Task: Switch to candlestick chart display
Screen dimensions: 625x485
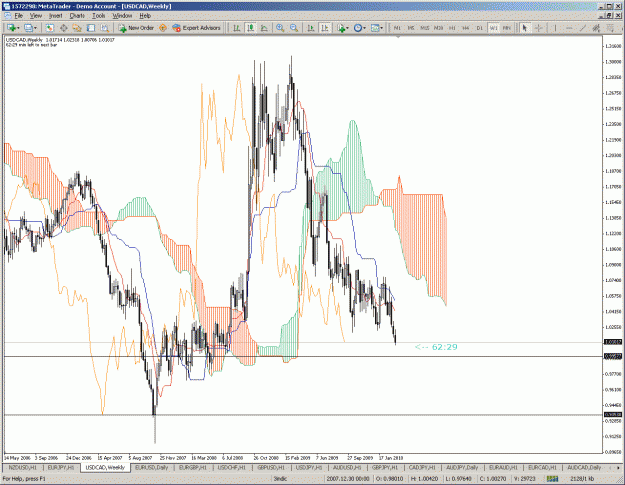Action: click(250, 28)
